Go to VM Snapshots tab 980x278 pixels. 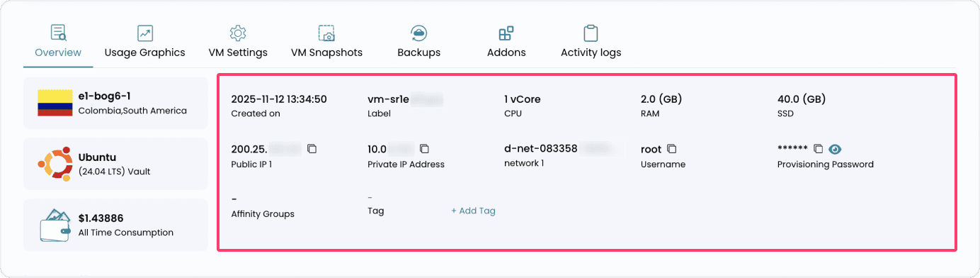coord(326,43)
